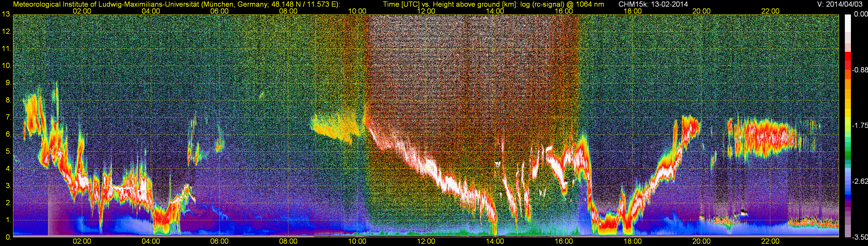Click the '9.' height axis label
The image size is (868, 246).
[8, 83]
